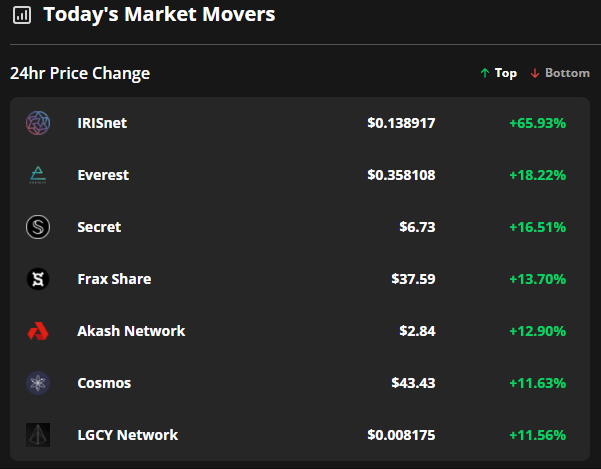Click the IRISnet coin logo
Viewport: 601px width, 469px height.
tap(38, 123)
